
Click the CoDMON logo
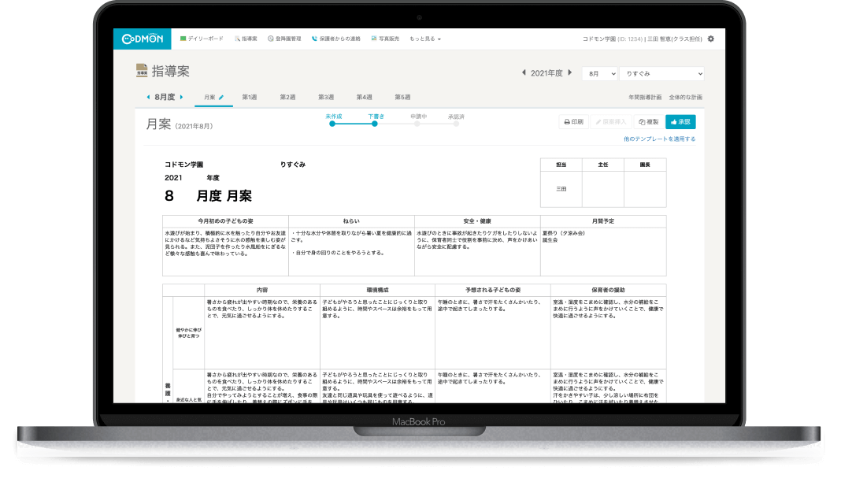[x=143, y=39]
